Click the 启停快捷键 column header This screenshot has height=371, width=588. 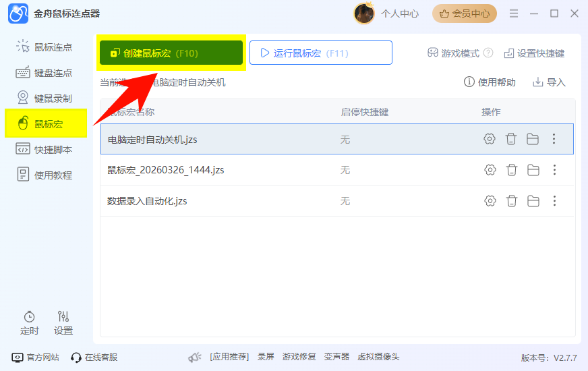click(x=365, y=112)
